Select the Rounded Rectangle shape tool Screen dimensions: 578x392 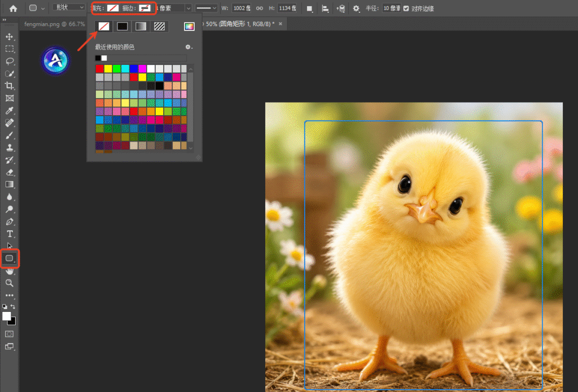point(10,258)
